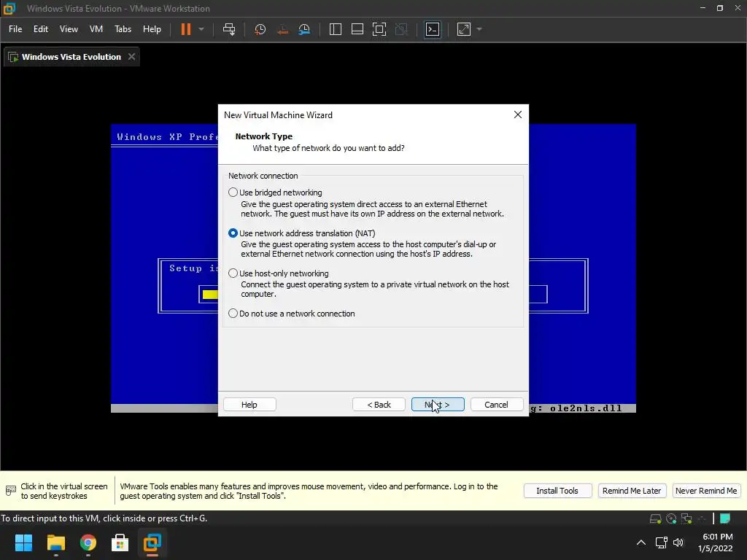Screen dimensions: 747x560
Task: Click VMware Workstation taskbar icon
Action: coord(152,542)
